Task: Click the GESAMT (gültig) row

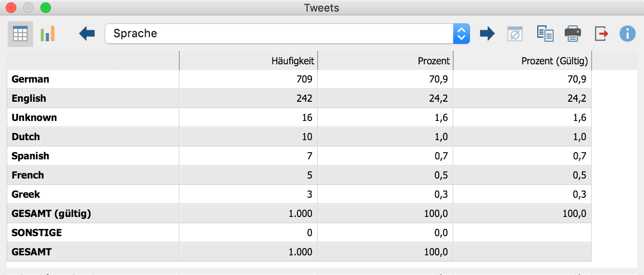Action: coord(299,214)
